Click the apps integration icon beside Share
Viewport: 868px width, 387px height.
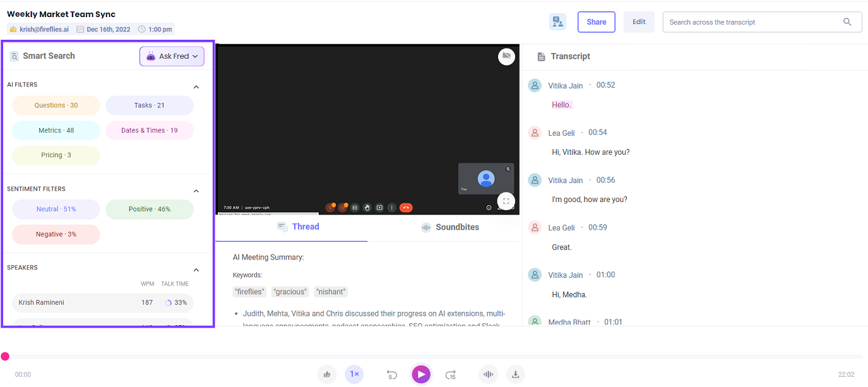tap(557, 21)
